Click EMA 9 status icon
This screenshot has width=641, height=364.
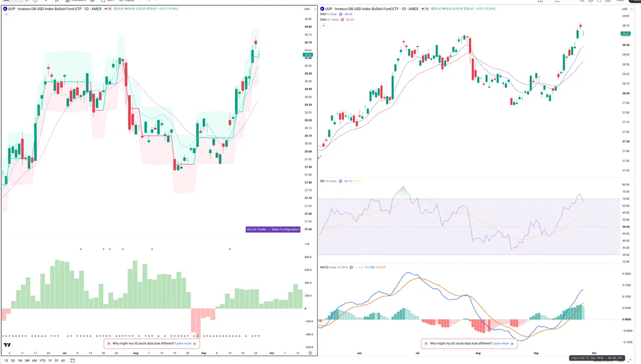(x=341, y=14)
